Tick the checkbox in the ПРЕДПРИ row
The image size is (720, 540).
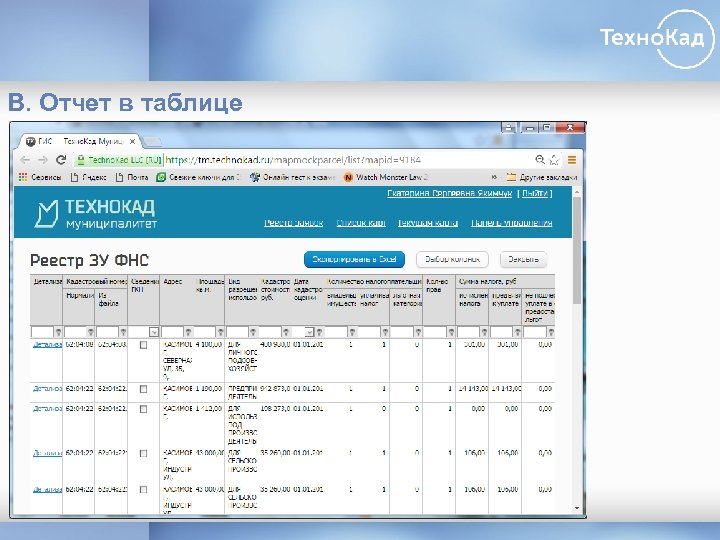click(x=143, y=389)
